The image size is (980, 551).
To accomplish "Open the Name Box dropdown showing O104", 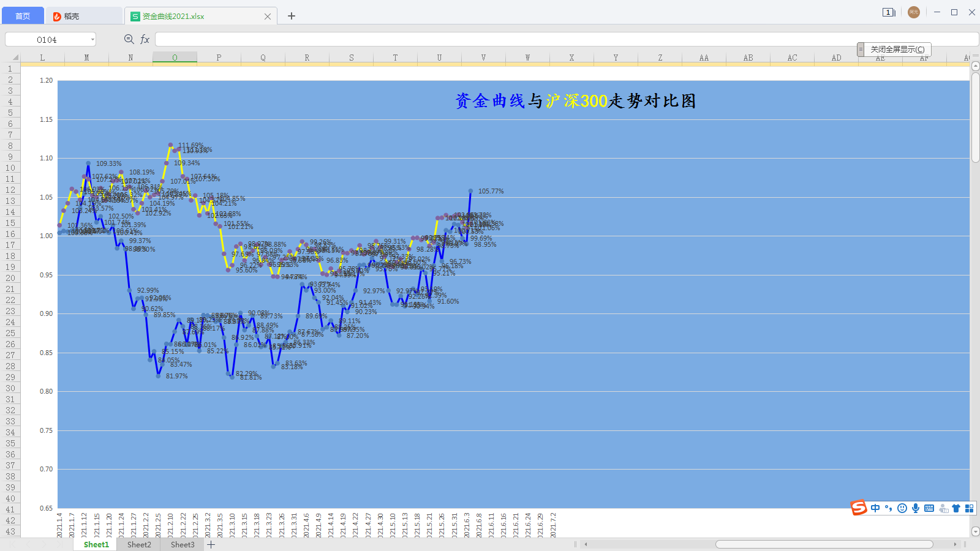I will 92,39.
